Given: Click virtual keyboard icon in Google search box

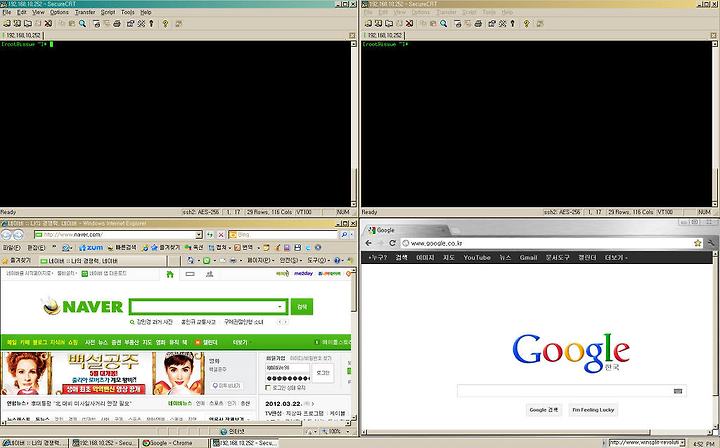Looking at the screenshot, I should click(x=678, y=391).
